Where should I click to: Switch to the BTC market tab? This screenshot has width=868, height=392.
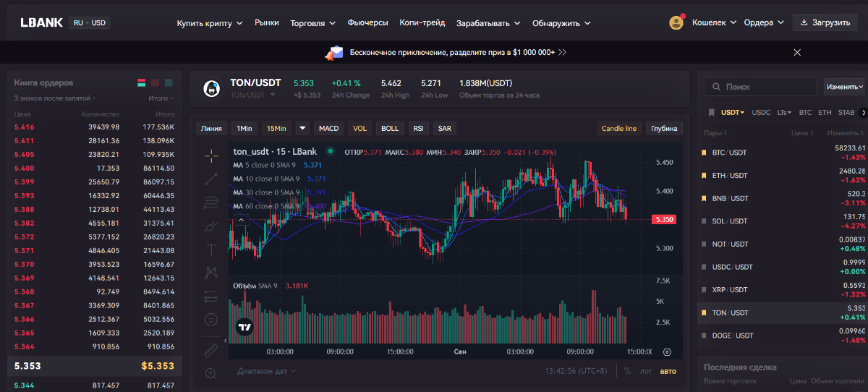(805, 113)
